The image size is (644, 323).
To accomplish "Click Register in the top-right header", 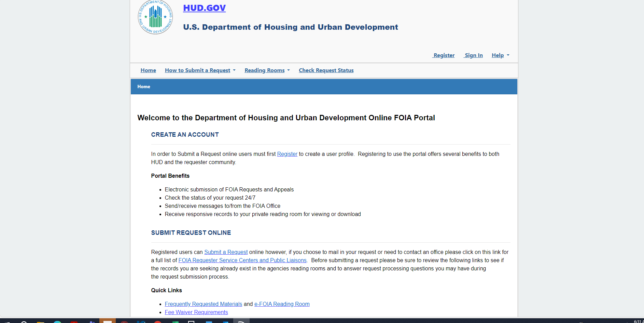I will [x=444, y=55].
